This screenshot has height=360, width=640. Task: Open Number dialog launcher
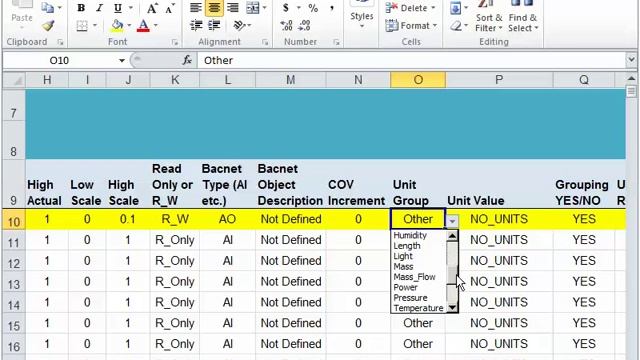click(x=336, y=42)
